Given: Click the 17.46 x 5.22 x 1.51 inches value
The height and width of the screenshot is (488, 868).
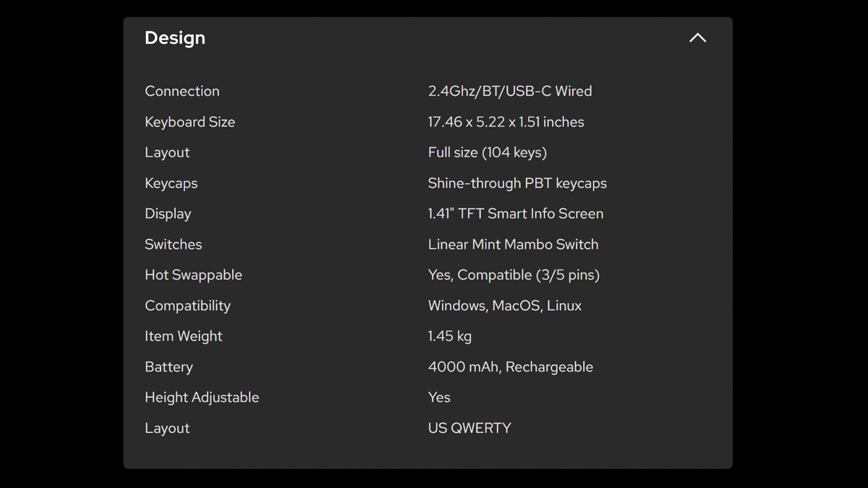Looking at the screenshot, I should 506,122.
